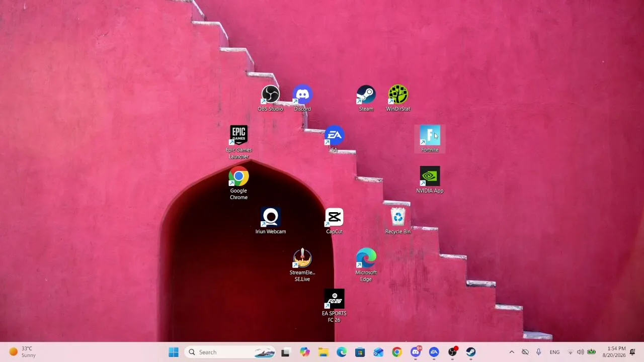Select the Iriun Webcam desktop shortcut

point(271,221)
